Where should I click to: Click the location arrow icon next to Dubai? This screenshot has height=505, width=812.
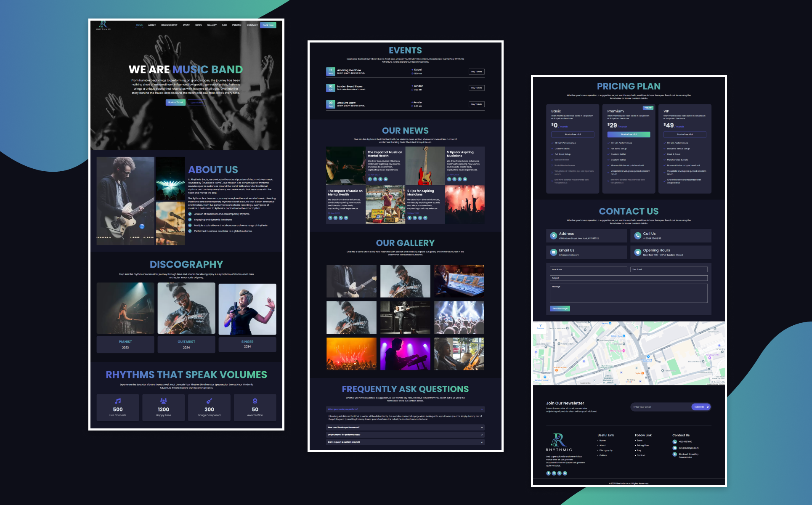[x=412, y=70]
